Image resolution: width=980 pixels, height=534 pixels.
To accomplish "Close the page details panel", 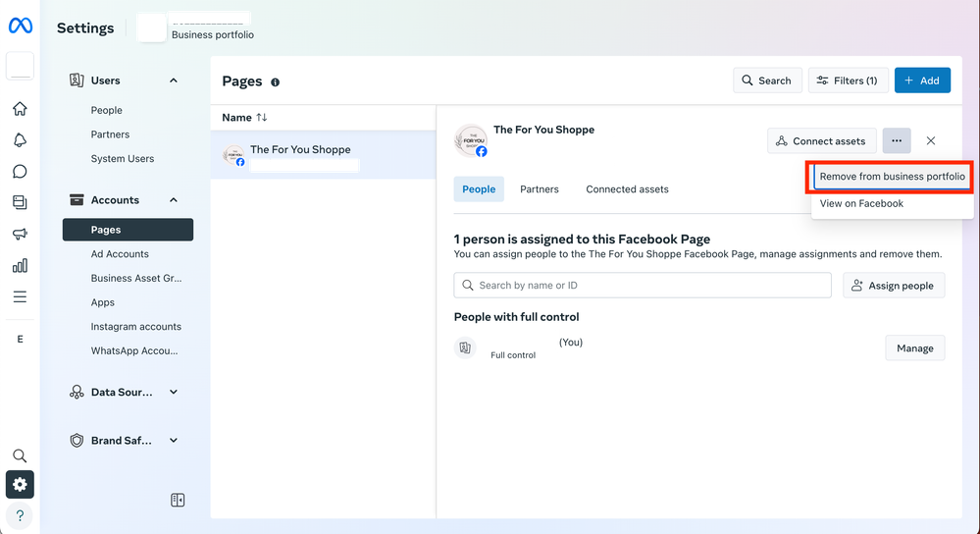I will pyautogui.click(x=931, y=140).
